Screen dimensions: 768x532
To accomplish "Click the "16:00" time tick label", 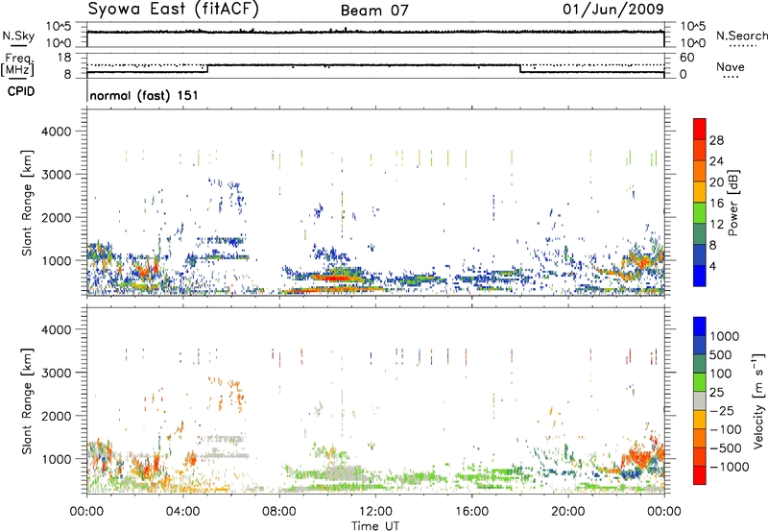I will tap(471, 512).
